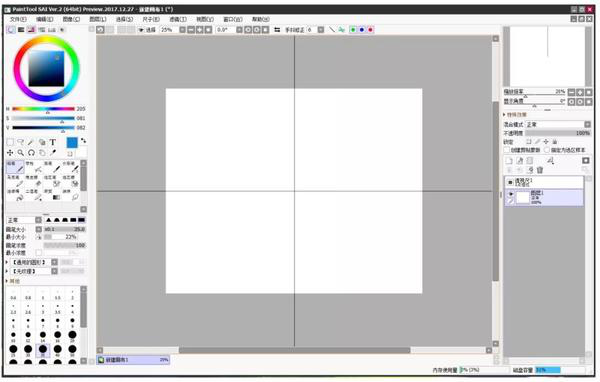Toggle the swatches panel icon
This screenshot has width=600, height=382.
click(52, 29)
